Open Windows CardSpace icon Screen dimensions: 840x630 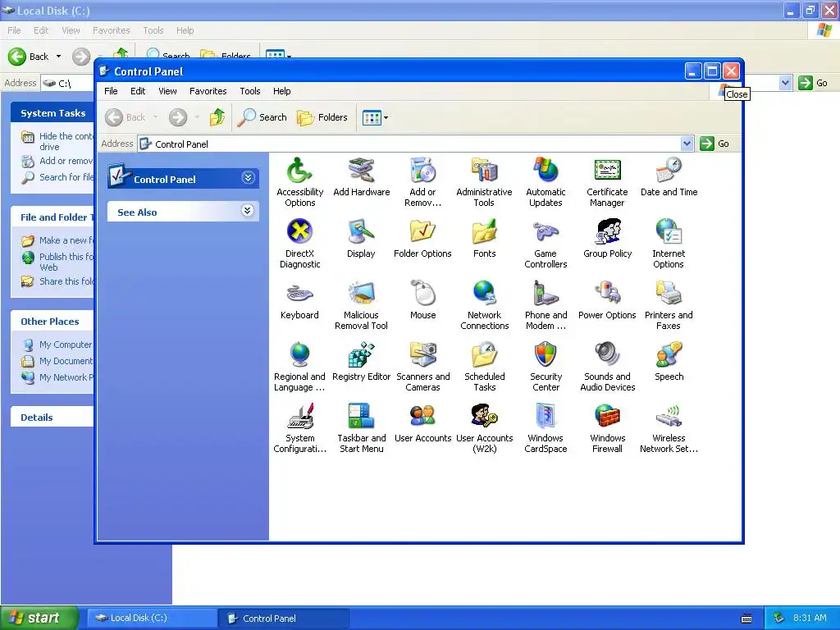[x=546, y=417]
